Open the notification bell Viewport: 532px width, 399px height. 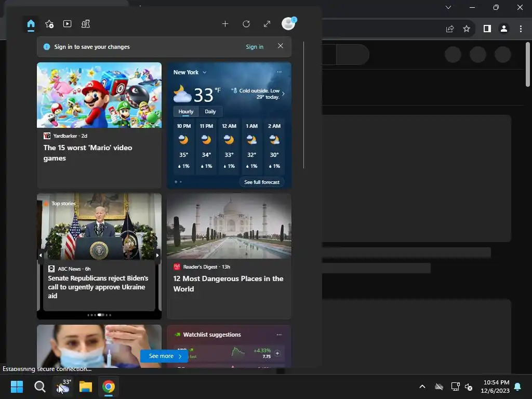[518, 387]
